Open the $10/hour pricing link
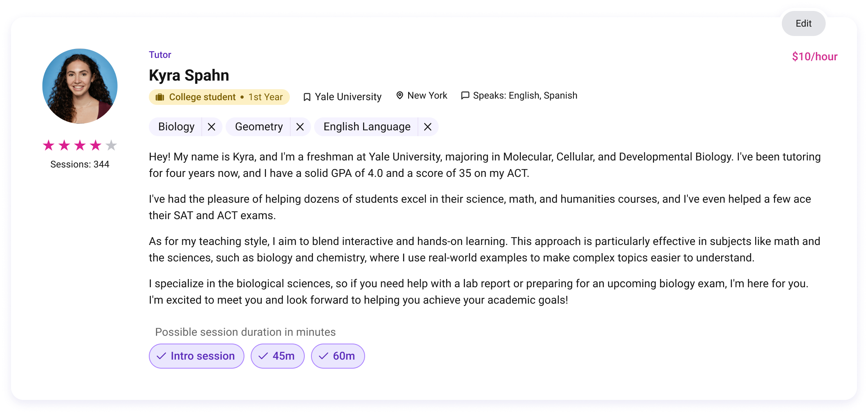The width and height of the screenshot is (868, 414). pyautogui.click(x=814, y=56)
